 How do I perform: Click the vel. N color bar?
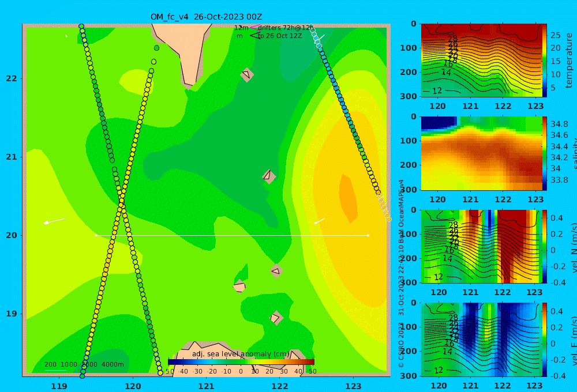click(x=544, y=246)
